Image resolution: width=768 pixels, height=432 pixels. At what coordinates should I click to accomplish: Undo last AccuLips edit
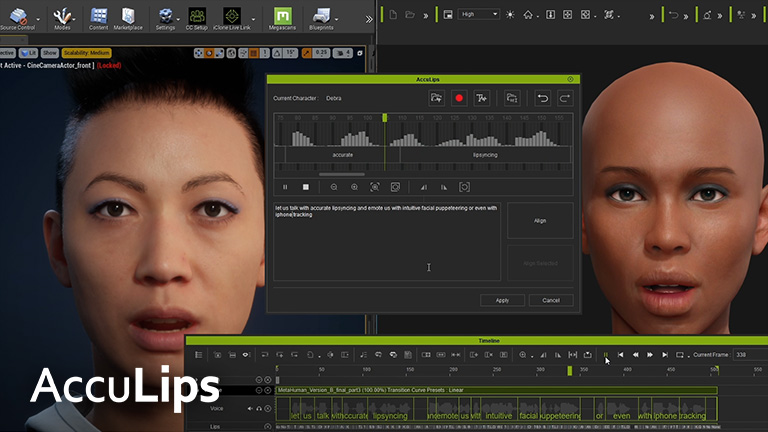click(x=542, y=98)
